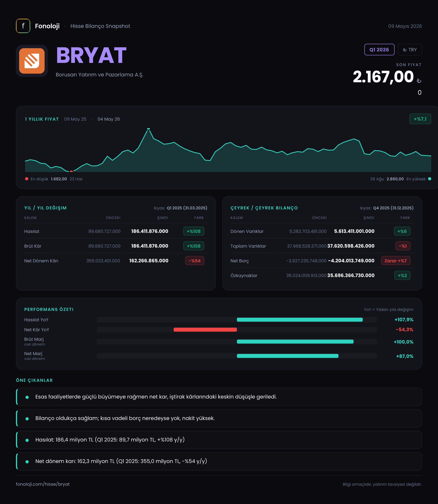This screenshot has width=438, height=504.
Task: Click the 'Bilanço oldukça sağlam' highlight card
Action: coord(219,418)
